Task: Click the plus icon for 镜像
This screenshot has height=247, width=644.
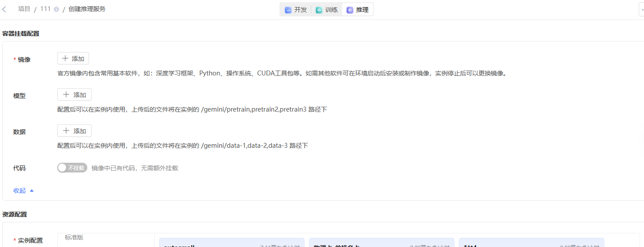Action: (65, 58)
